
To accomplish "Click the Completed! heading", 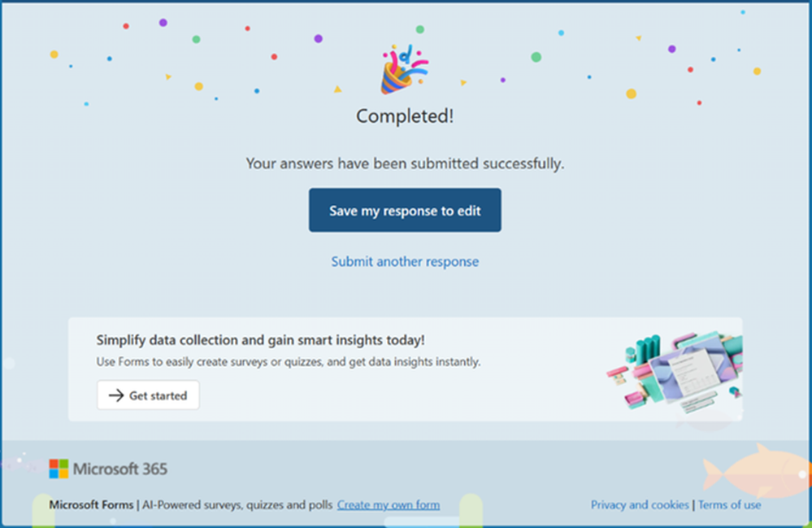I will 405,116.
